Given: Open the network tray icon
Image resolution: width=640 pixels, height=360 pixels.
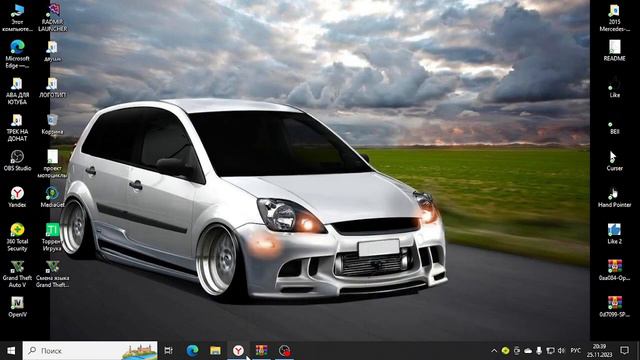Looking at the screenshot, I should click(550, 350).
